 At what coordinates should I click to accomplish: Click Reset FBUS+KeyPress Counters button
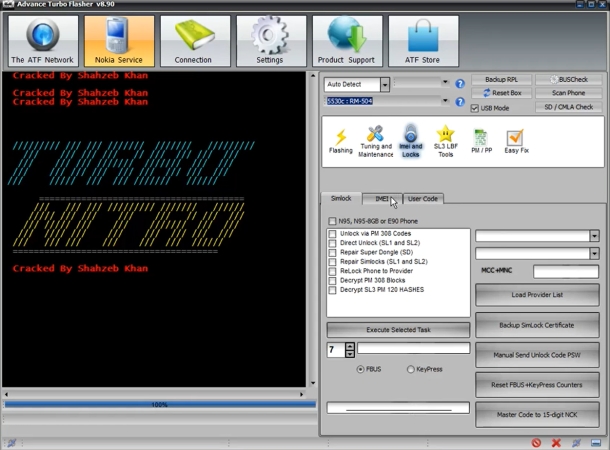[x=537, y=385]
